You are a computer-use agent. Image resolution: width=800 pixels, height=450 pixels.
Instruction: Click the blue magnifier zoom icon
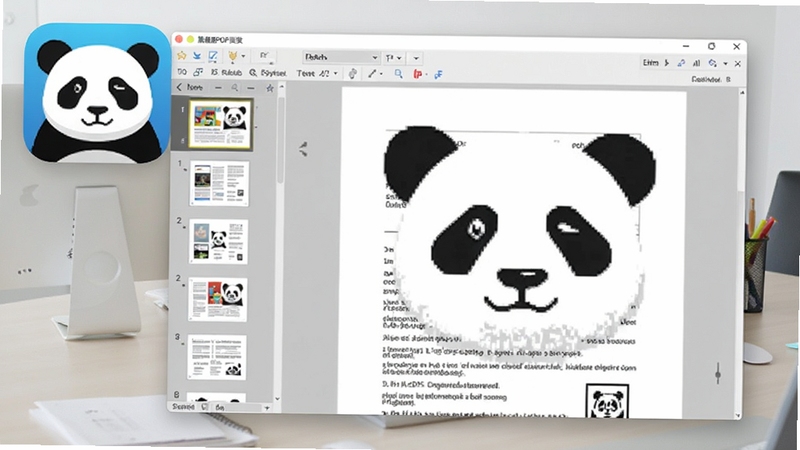click(x=398, y=74)
